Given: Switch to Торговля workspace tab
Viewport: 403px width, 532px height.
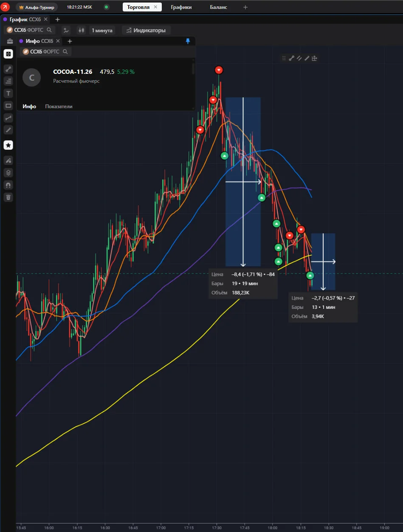Looking at the screenshot, I should 138,7.
